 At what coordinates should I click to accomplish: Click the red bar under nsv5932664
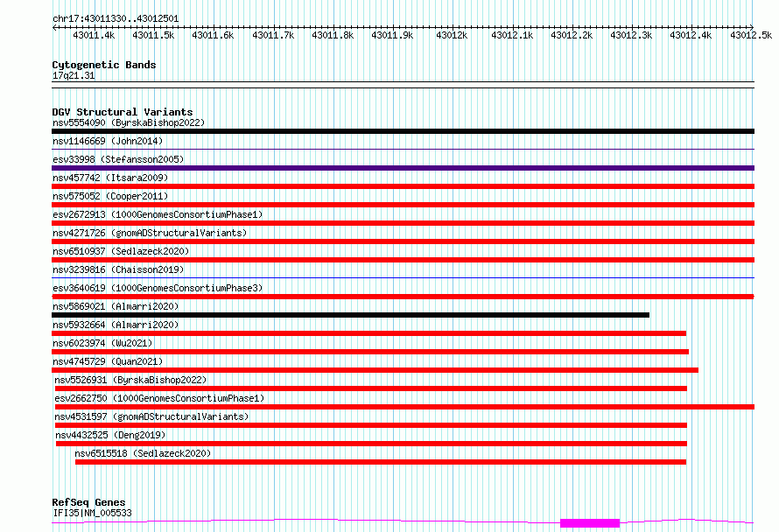(368, 333)
